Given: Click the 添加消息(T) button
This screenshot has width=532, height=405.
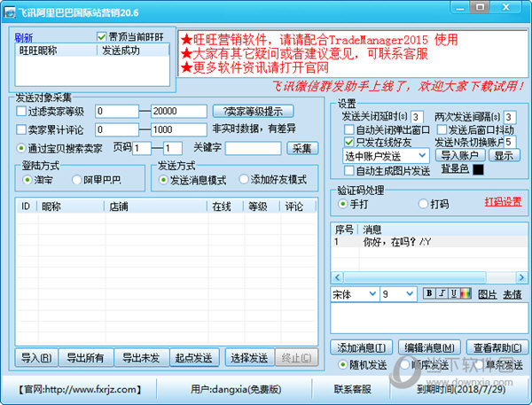Looking at the screenshot, I should tap(362, 347).
